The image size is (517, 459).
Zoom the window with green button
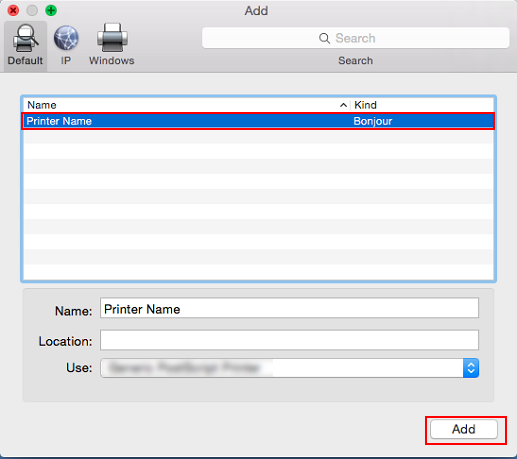51,10
